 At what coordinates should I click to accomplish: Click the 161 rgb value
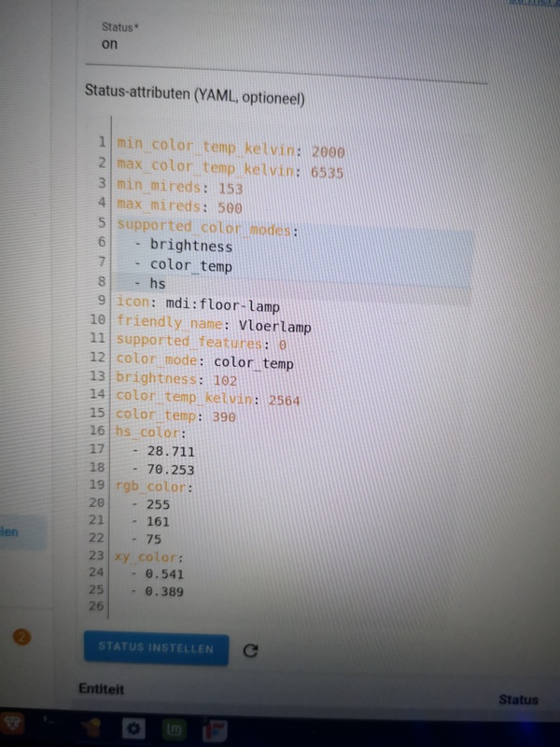(x=158, y=521)
